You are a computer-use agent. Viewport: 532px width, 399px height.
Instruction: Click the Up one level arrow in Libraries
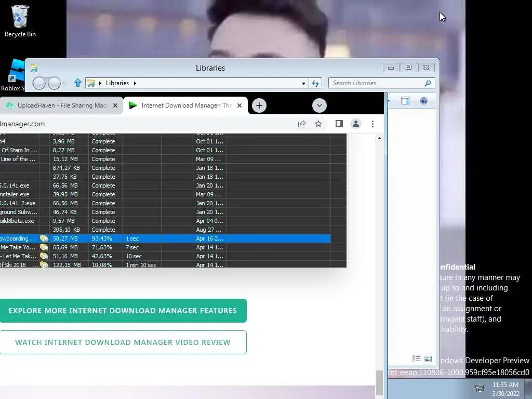tap(78, 83)
